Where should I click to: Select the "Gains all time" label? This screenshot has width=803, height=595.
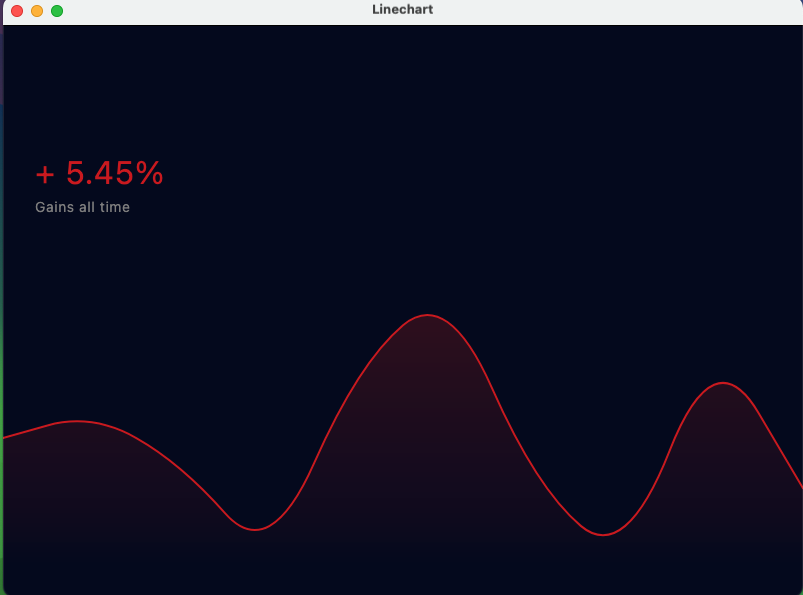tap(82, 207)
